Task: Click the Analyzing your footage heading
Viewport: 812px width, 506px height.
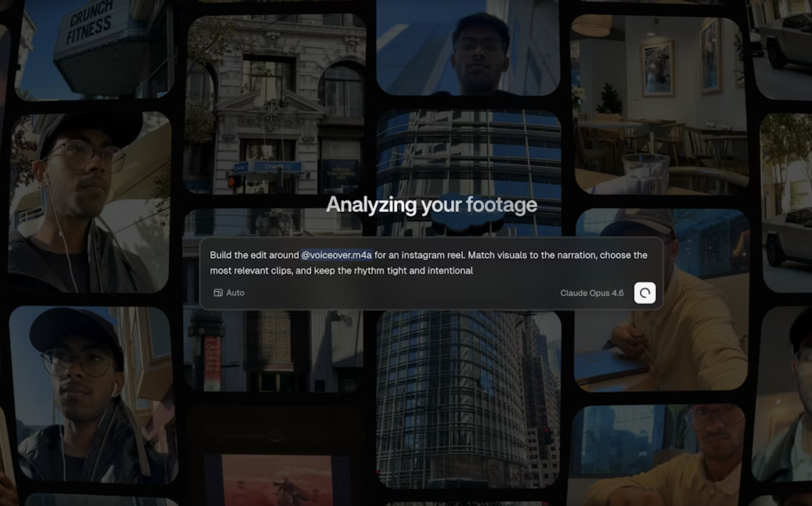Action: click(x=432, y=205)
